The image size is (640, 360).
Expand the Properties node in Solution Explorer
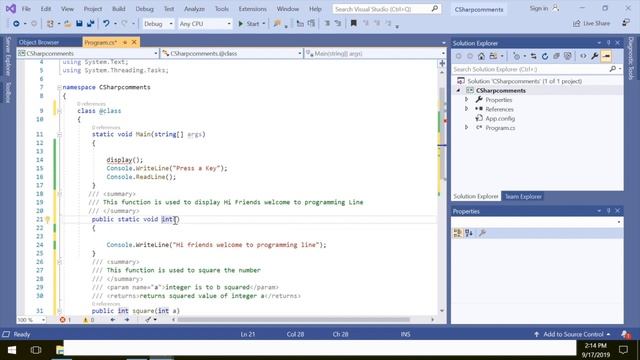[467, 100]
